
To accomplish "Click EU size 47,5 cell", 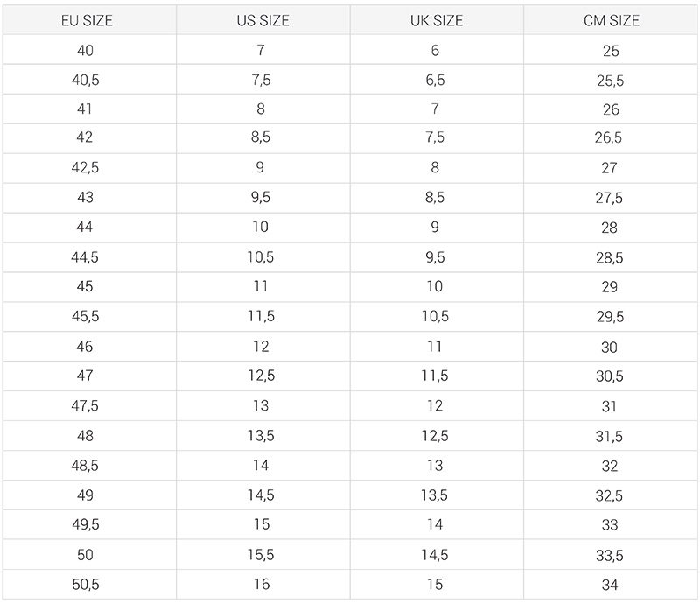I will pyautogui.click(x=89, y=405).
